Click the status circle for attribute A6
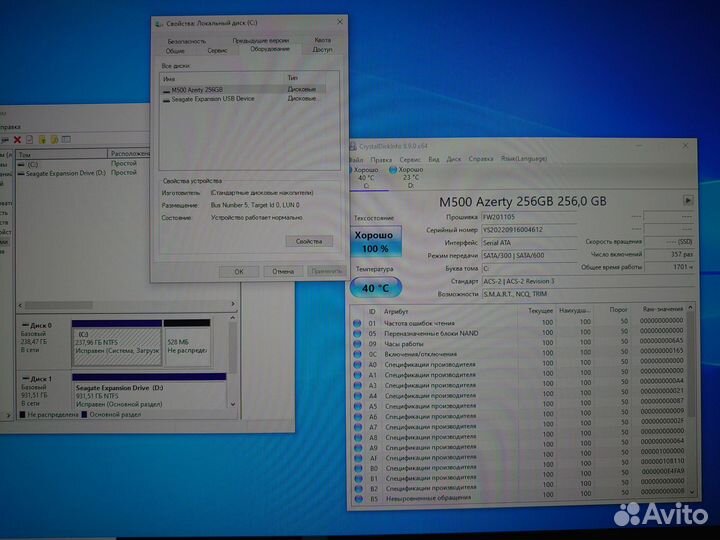Screen dimensions: 720x540 click(358, 416)
